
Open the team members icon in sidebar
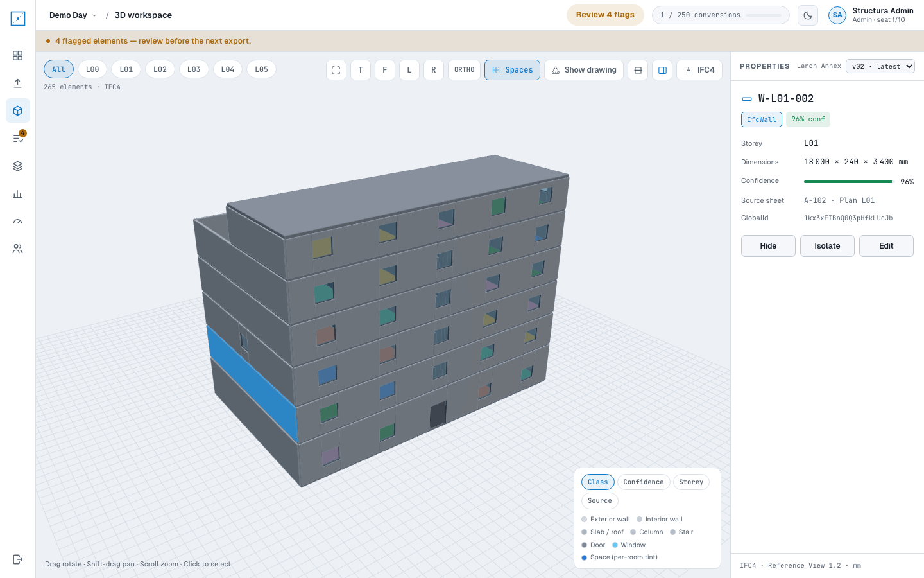coord(18,249)
